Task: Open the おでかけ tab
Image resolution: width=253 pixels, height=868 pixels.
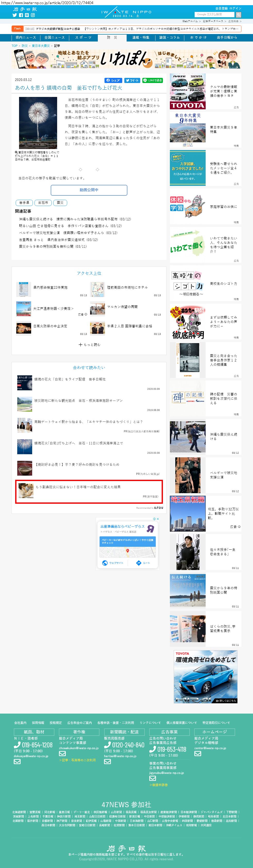Action: (198, 37)
